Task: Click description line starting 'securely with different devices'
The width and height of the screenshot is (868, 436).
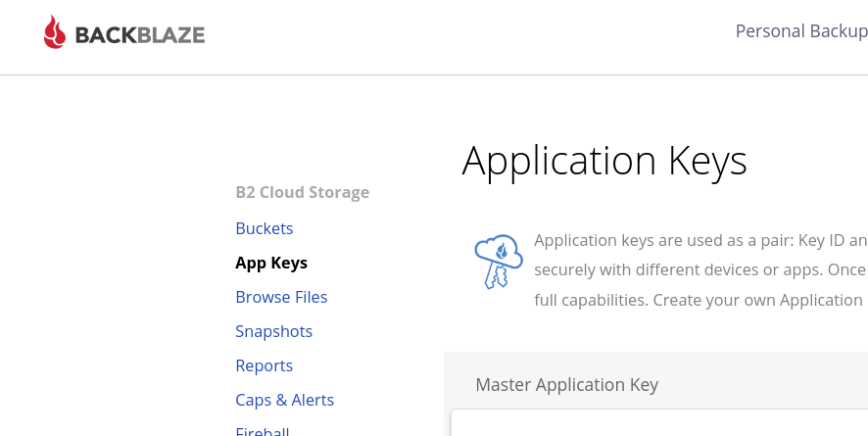Action: coord(699,270)
